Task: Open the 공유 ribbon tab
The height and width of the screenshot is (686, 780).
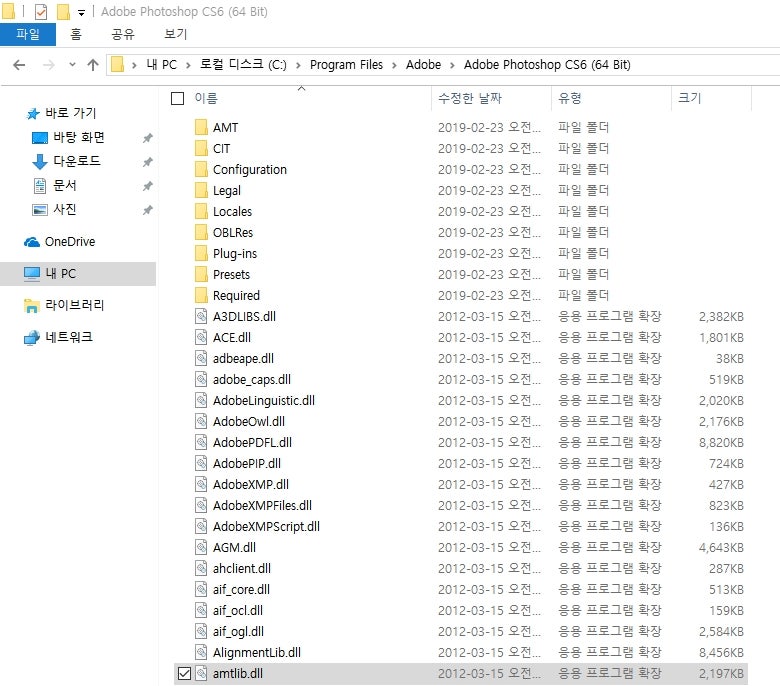Action: tap(123, 34)
